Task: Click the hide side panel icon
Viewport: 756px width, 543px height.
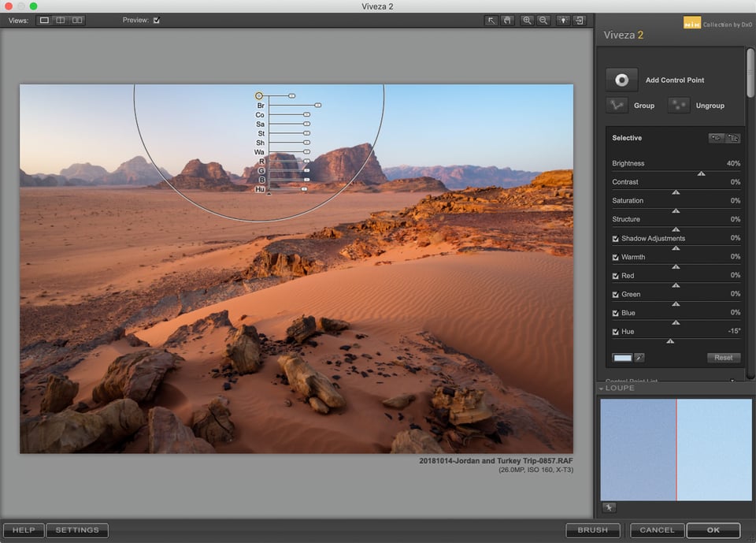Action: click(580, 20)
